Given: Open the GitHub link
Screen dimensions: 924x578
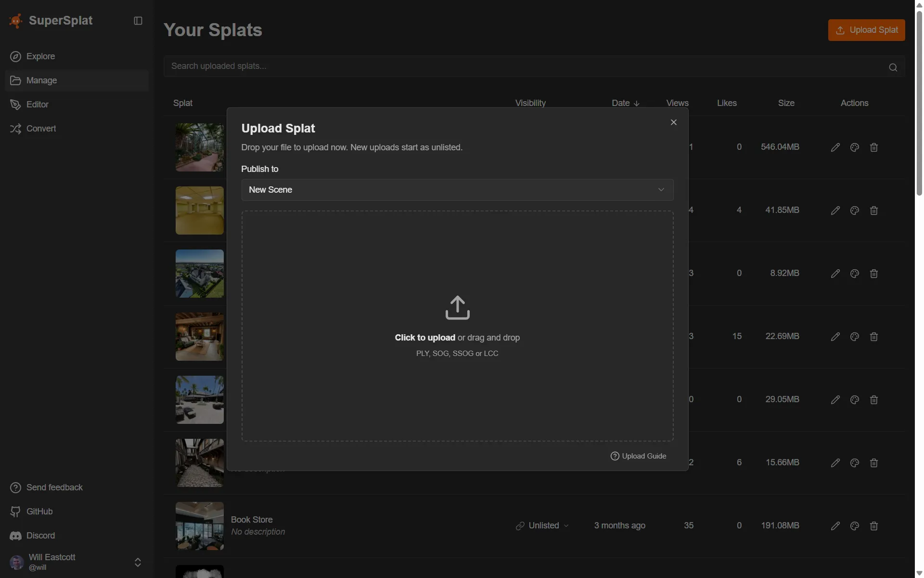Looking at the screenshot, I should tap(77, 512).
